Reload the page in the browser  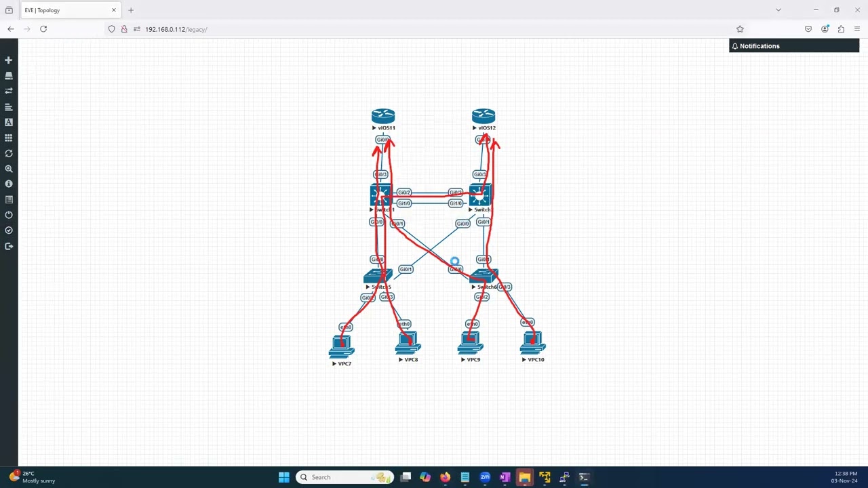coord(43,29)
